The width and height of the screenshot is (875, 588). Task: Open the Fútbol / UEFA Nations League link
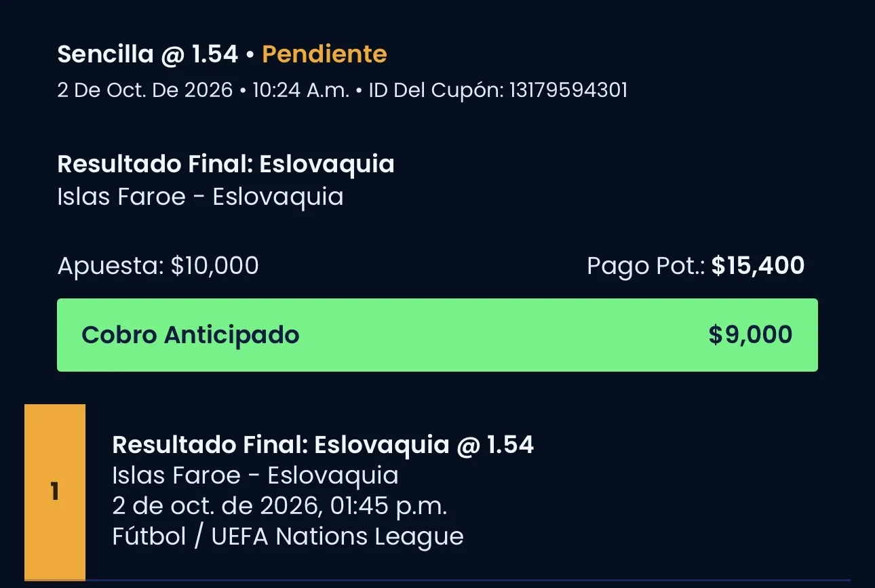pyautogui.click(x=288, y=536)
